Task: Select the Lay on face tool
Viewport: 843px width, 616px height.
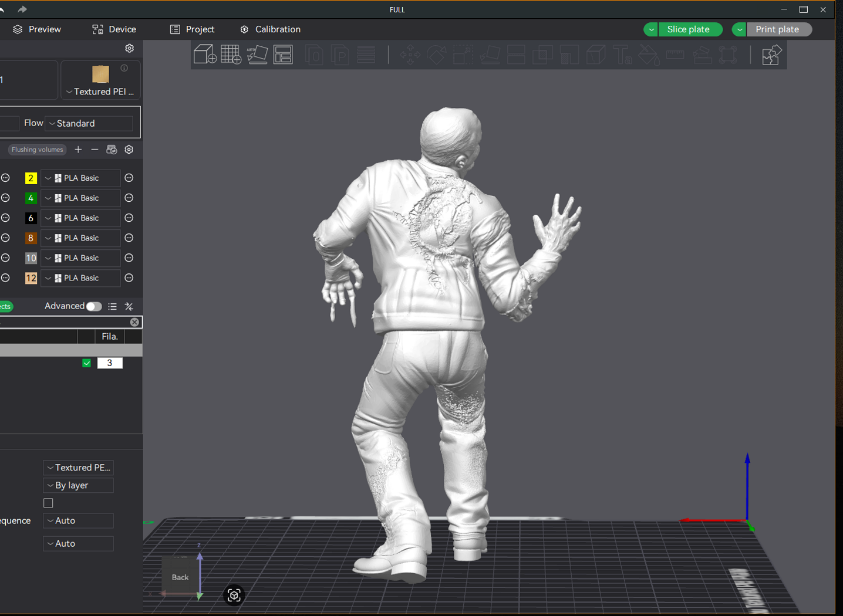Action: (x=490, y=55)
